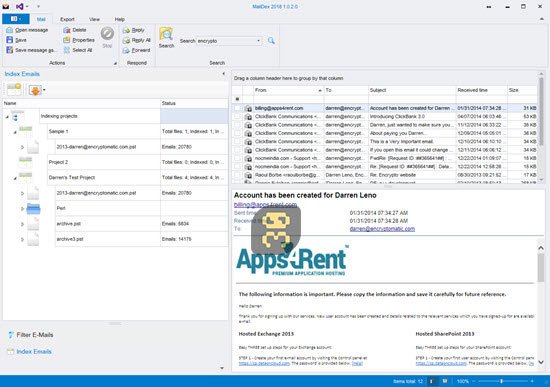The width and height of the screenshot is (550, 387).
Task: Click the new project icon in Index Emails
Action: coord(14,90)
